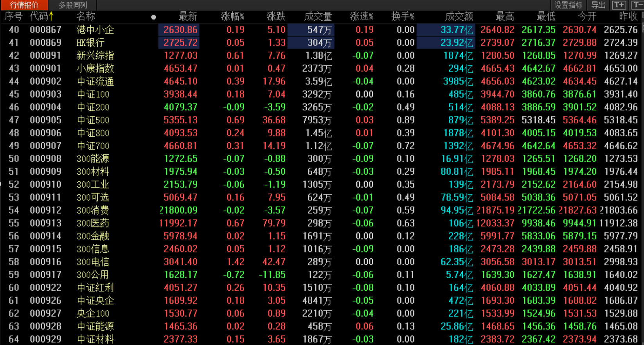Viewport: 644px width, 345px height.
Task: Select the 行情报价 tab
Action: point(24,5)
